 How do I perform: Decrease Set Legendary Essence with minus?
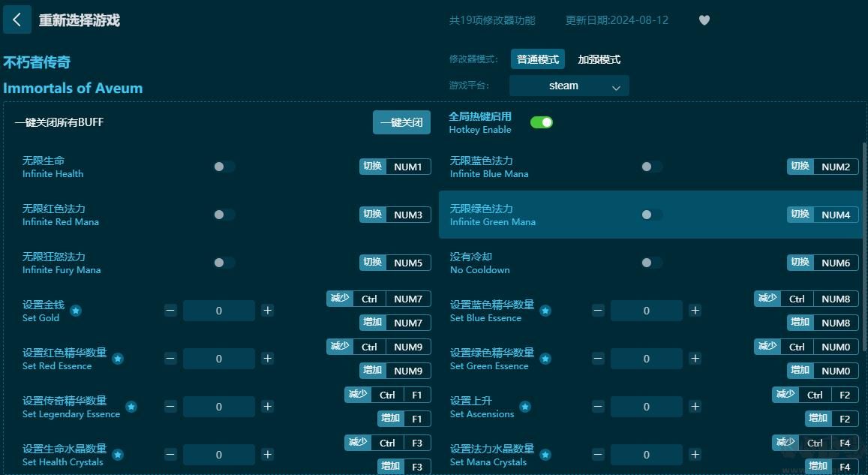click(170, 407)
